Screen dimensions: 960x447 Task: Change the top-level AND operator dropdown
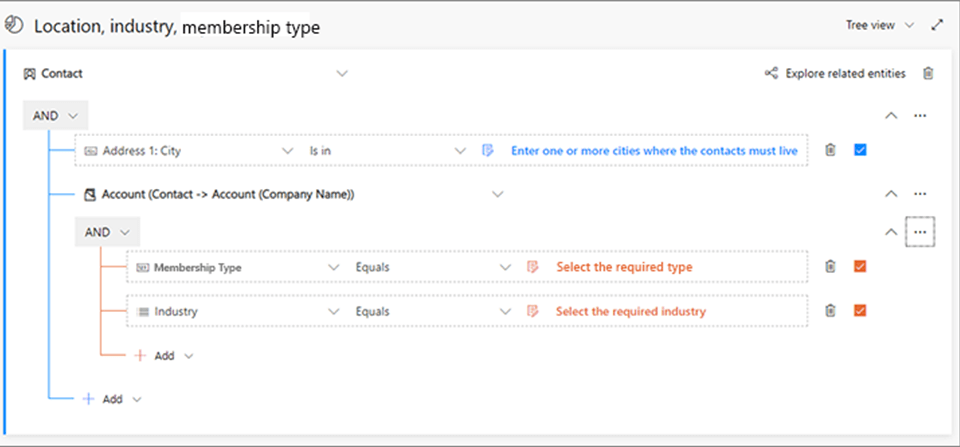(55, 115)
